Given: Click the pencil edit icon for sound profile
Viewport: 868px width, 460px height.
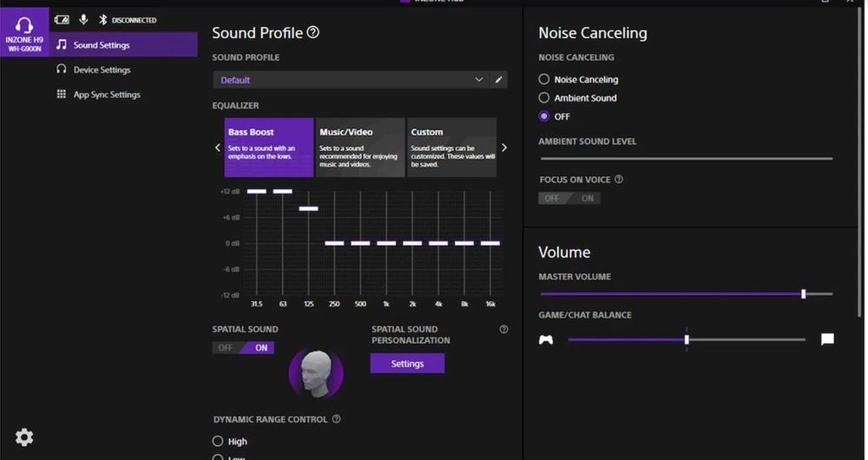Looking at the screenshot, I should coord(499,80).
